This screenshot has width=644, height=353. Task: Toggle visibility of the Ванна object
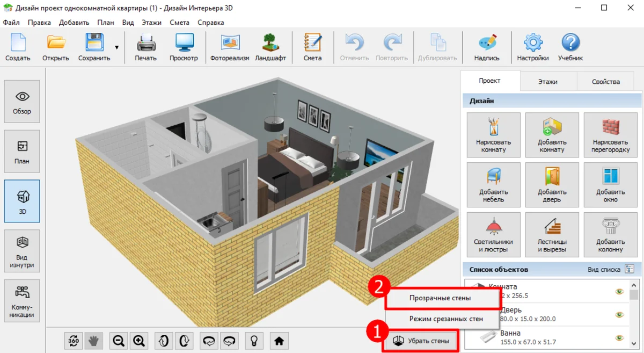pyautogui.click(x=619, y=337)
